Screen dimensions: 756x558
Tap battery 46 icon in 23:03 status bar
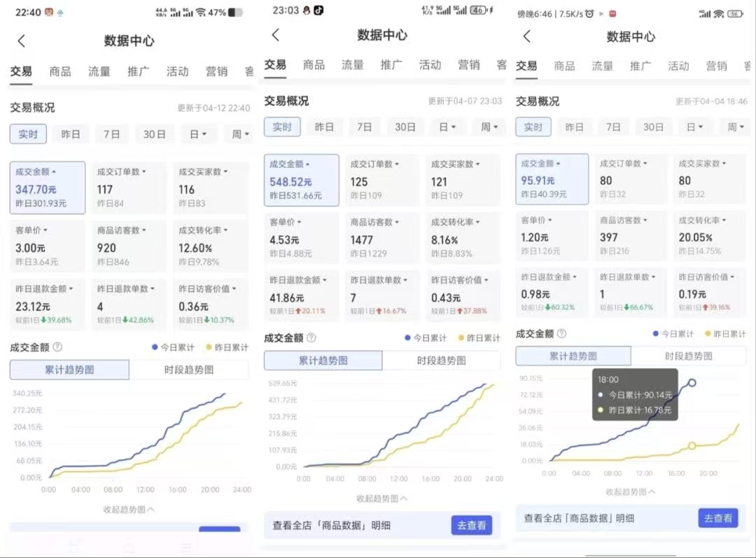coord(478,10)
